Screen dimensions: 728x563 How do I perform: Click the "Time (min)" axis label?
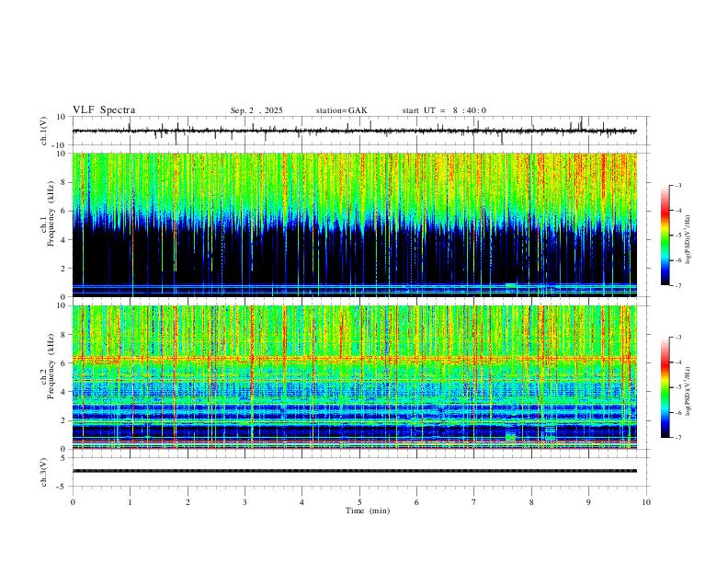coord(368,511)
